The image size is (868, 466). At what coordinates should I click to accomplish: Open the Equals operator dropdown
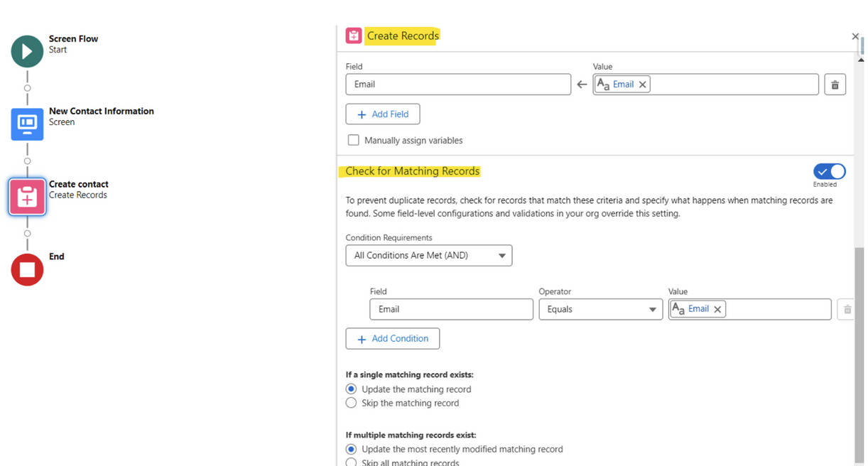pyautogui.click(x=600, y=309)
